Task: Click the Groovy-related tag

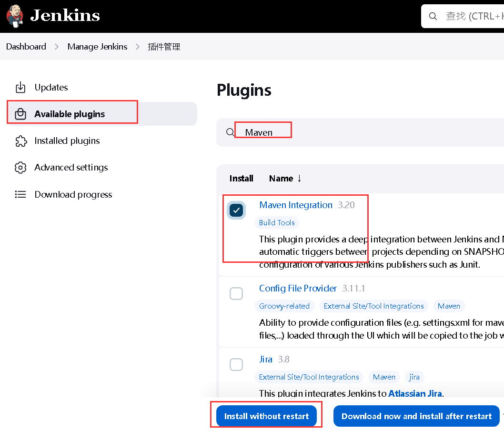Action: [x=284, y=306]
